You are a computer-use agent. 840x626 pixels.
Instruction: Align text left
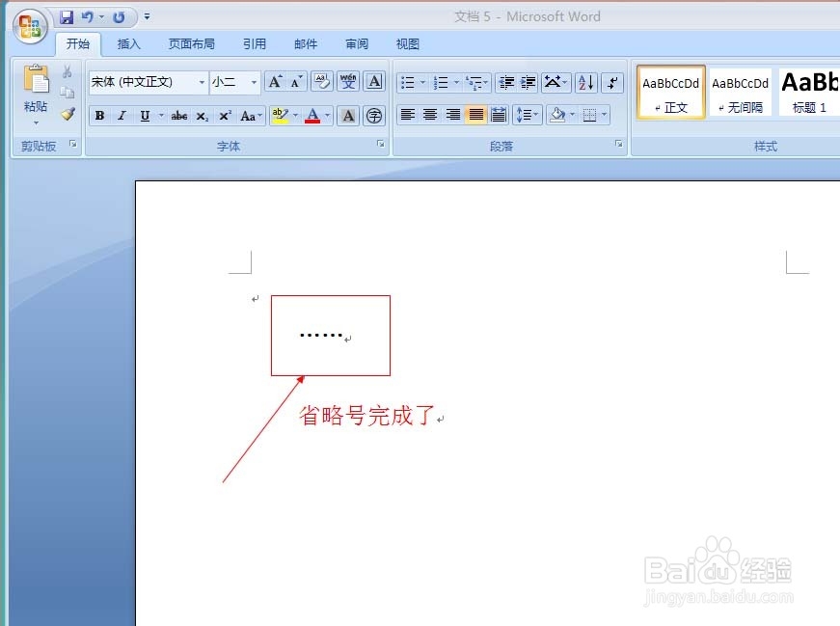click(x=408, y=115)
